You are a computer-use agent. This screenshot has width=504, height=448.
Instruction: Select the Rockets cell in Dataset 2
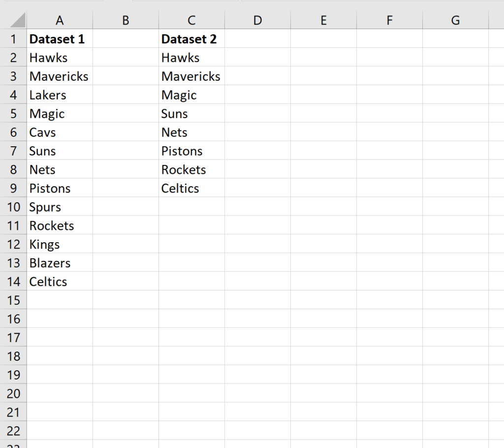(x=191, y=170)
